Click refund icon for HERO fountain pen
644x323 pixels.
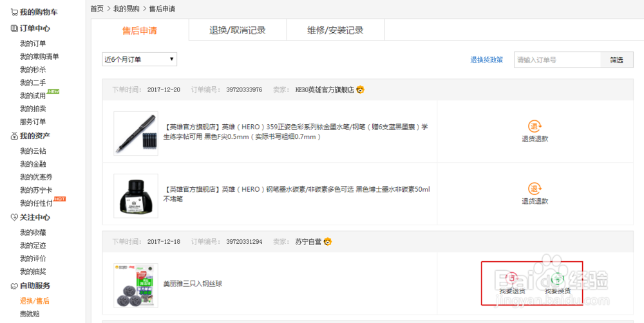click(x=535, y=126)
